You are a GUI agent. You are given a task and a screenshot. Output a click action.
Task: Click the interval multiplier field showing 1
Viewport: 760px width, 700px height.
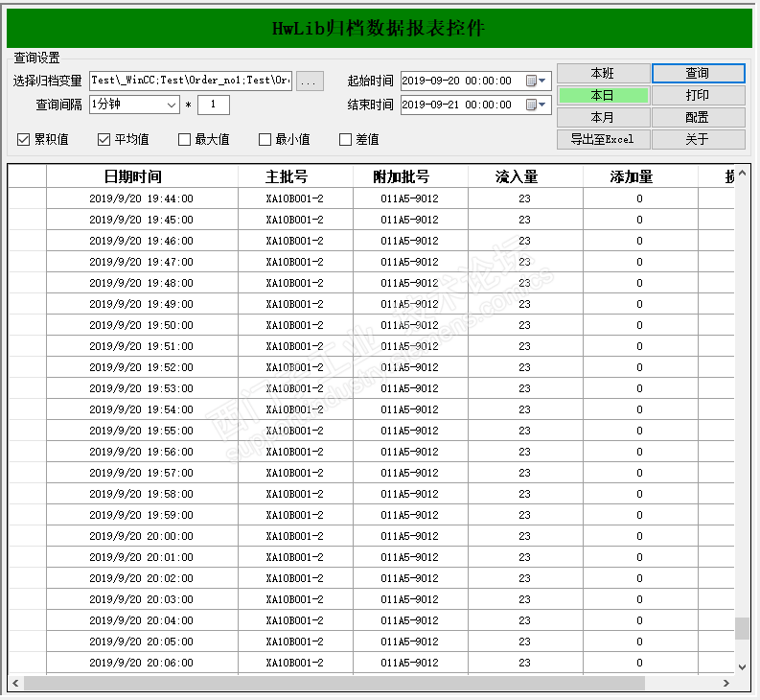pyautogui.click(x=214, y=105)
